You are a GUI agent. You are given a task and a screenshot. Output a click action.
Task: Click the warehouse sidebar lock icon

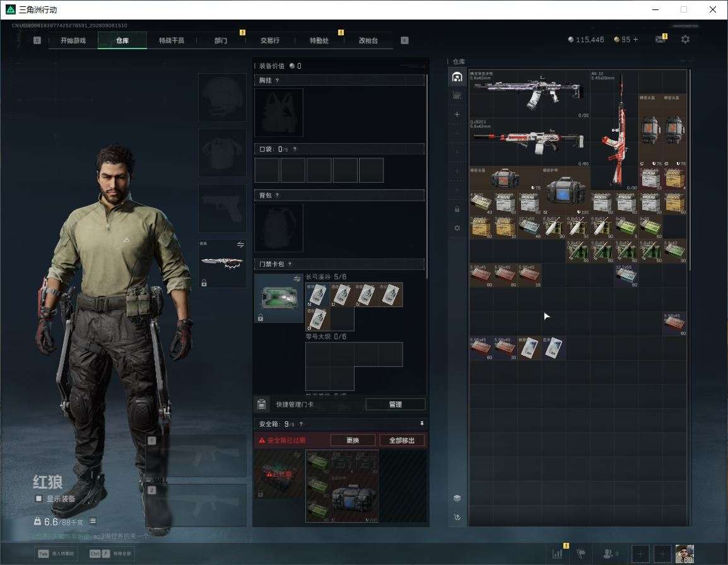(457, 209)
